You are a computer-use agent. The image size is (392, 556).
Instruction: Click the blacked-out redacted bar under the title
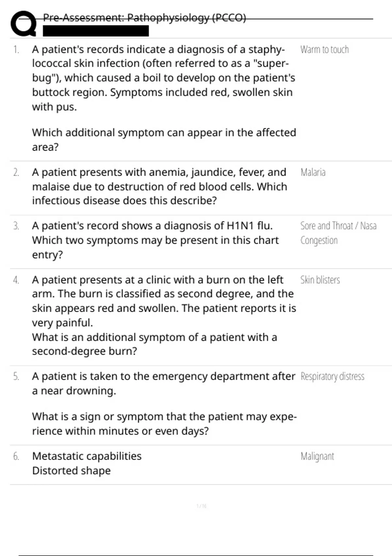(96, 31)
